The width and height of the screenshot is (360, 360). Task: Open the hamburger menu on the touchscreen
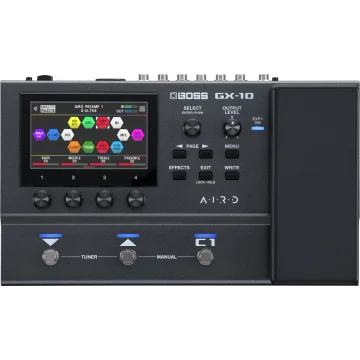tap(142, 109)
